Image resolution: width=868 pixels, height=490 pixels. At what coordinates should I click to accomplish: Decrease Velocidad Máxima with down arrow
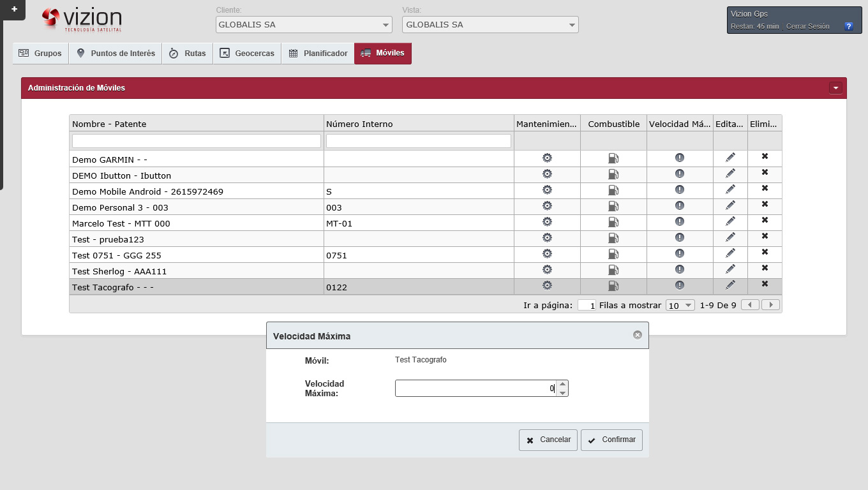562,392
